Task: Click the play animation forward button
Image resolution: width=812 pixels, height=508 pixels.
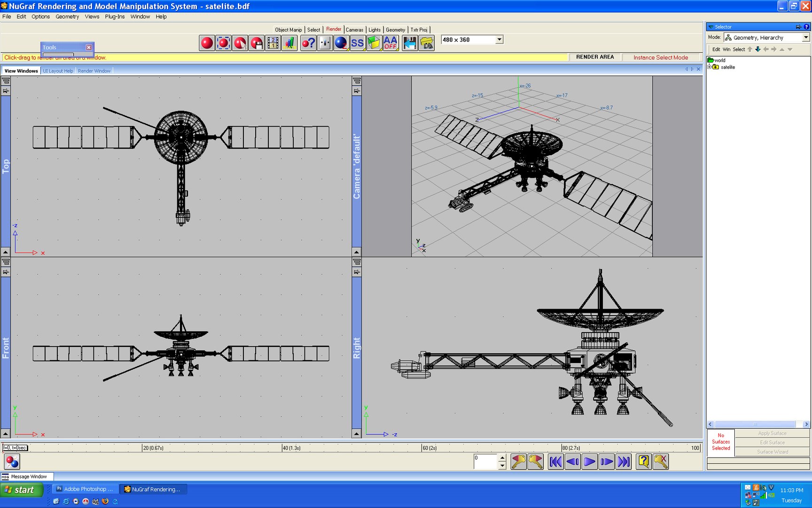Action: click(x=589, y=462)
